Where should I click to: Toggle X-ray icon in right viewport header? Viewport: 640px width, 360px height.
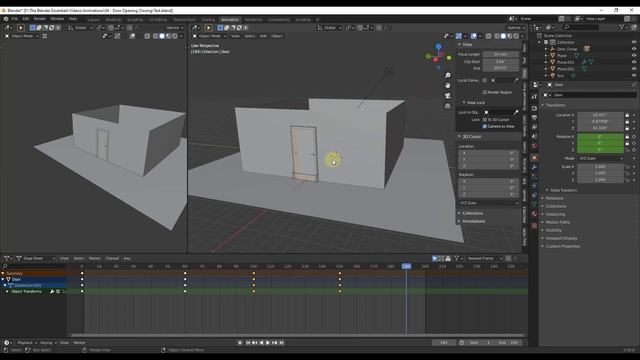pyautogui.click(x=489, y=36)
